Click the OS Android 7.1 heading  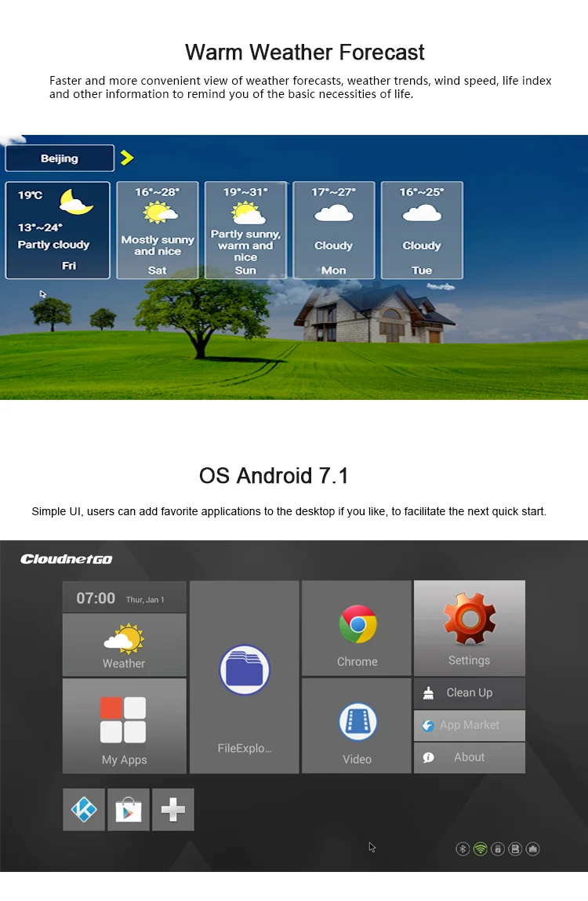click(x=274, y=476)
